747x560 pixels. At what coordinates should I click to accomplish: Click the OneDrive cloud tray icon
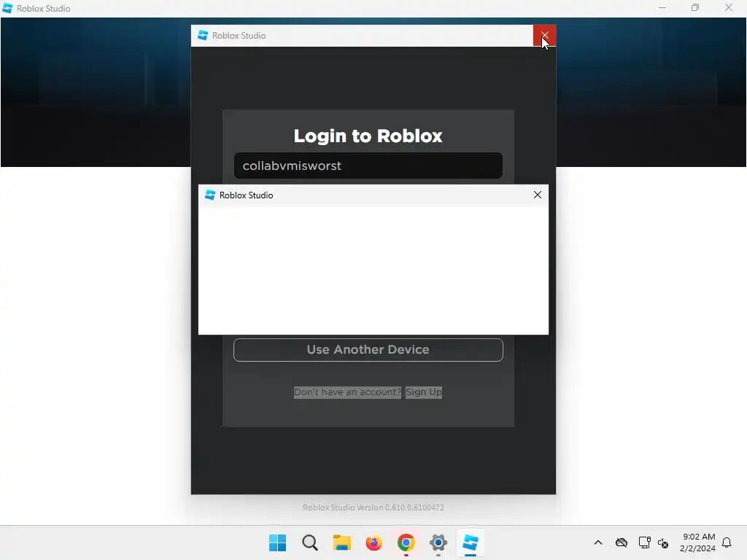tap(622, 542)
